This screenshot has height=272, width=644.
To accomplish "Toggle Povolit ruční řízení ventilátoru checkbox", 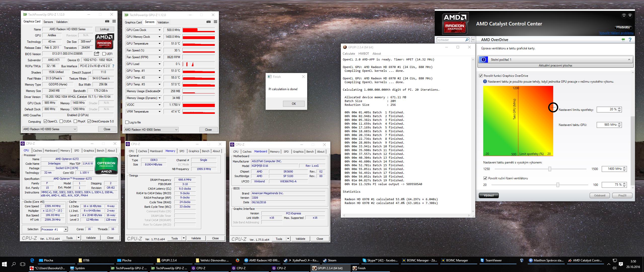I will click(x=485, y=178).
